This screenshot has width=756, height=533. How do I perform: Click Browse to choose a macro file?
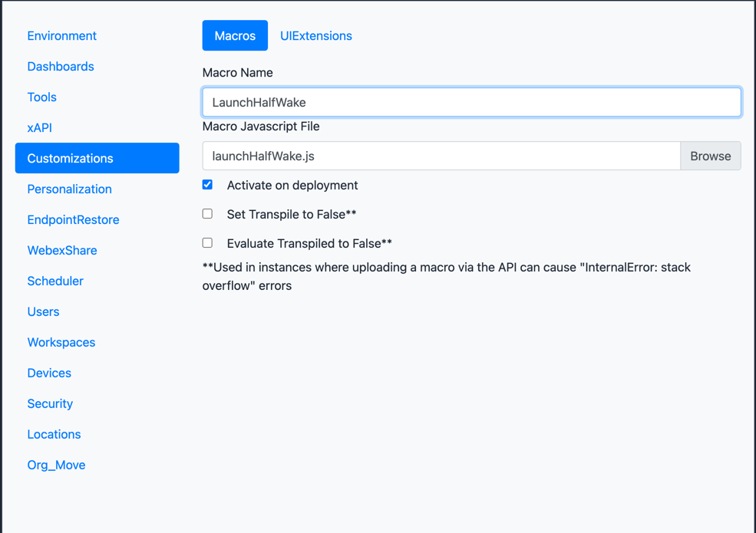pyautogui.click(x=710, y=156)
